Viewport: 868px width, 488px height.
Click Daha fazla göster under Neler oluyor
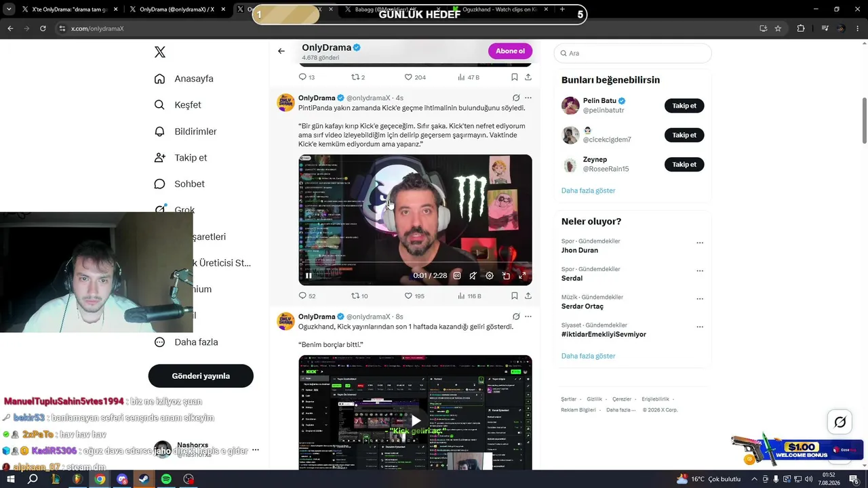(x=588, y=356)
